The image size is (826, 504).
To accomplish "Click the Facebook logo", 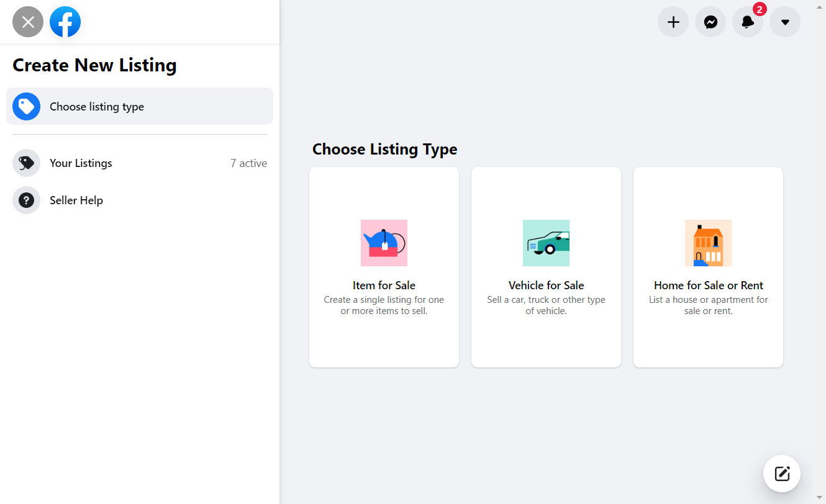I will (x=65, y=22).
